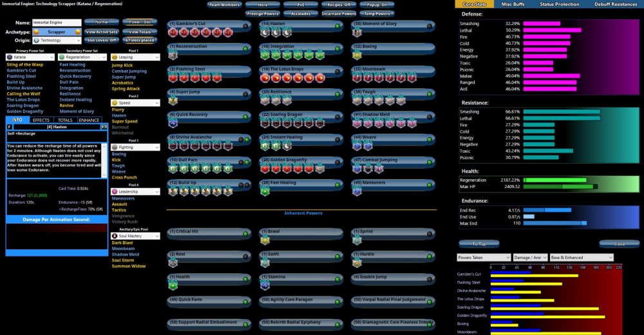The image size is (644, 335).
Task: Select the enhancement slot under Quick Recovery
Action: pyautogui.click(x=174, y=124)
